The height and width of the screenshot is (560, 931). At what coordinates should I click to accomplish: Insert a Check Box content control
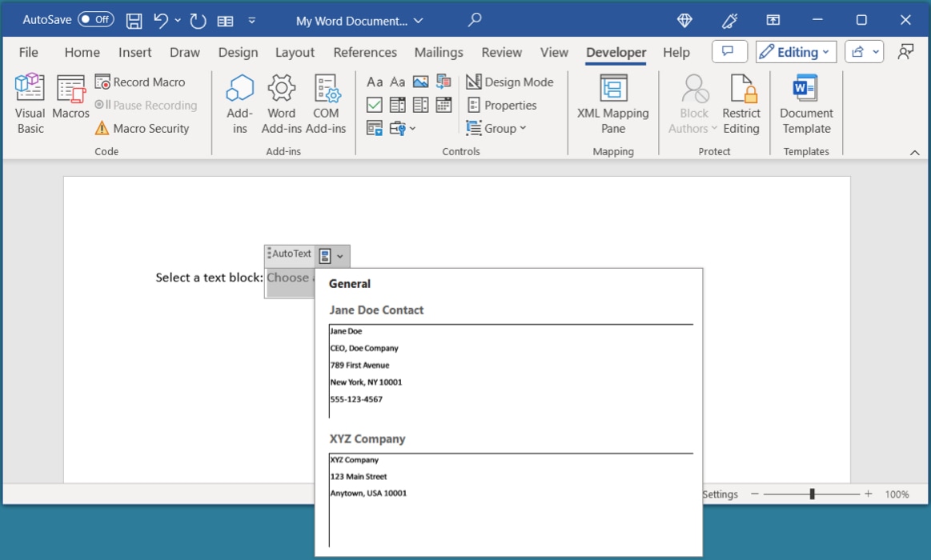point(374,105)
